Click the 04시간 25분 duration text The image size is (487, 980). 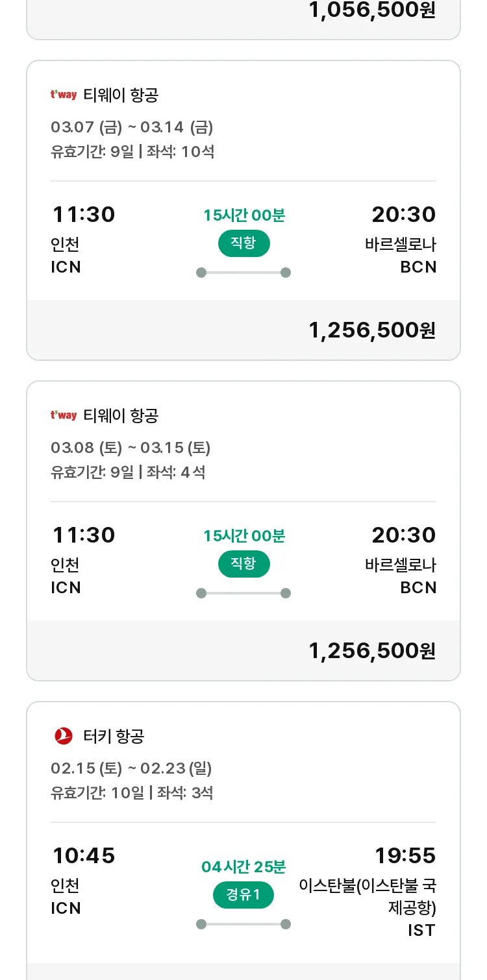click(243, 866)
